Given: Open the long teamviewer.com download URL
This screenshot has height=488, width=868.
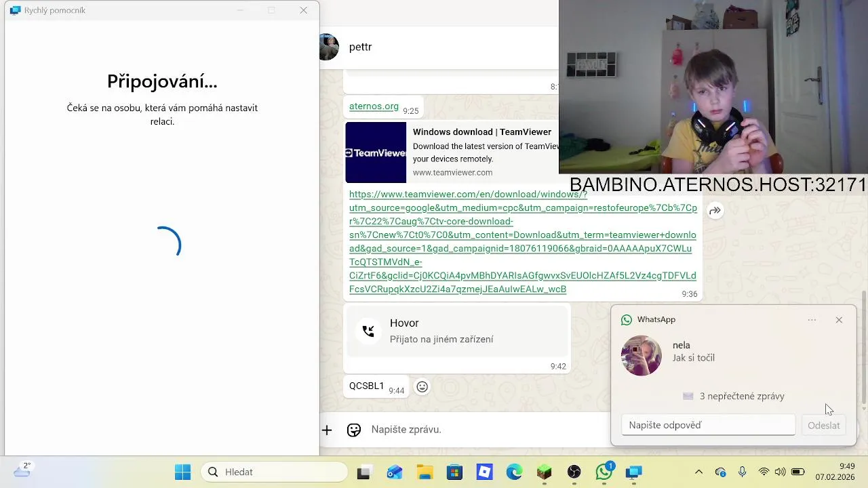Looking at the screenshot, I should pyautogui.click(x=522, y=241).
